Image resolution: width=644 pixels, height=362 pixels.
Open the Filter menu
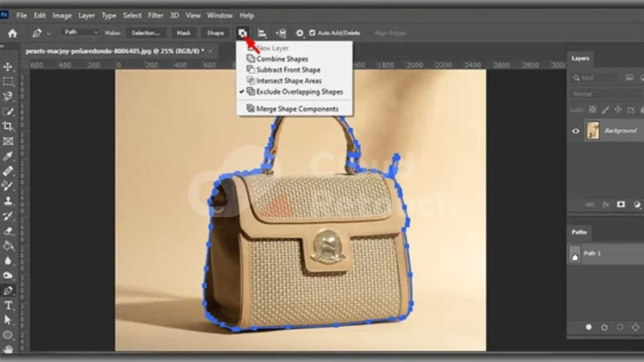coord(157,15)
